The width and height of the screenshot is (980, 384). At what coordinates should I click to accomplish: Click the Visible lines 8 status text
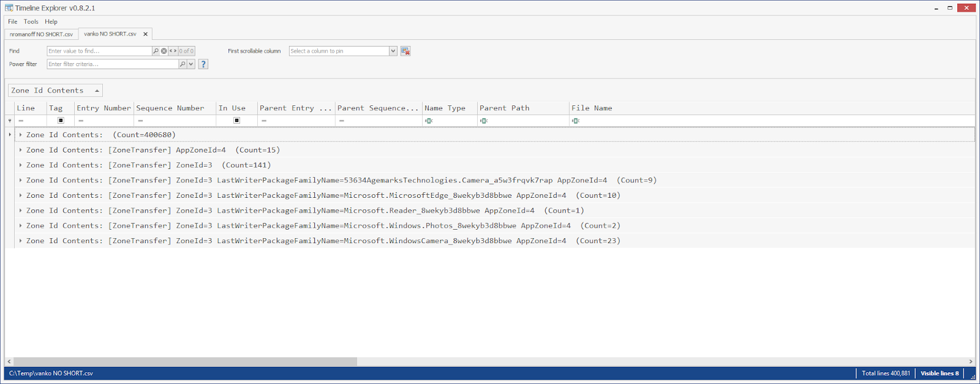940,373
